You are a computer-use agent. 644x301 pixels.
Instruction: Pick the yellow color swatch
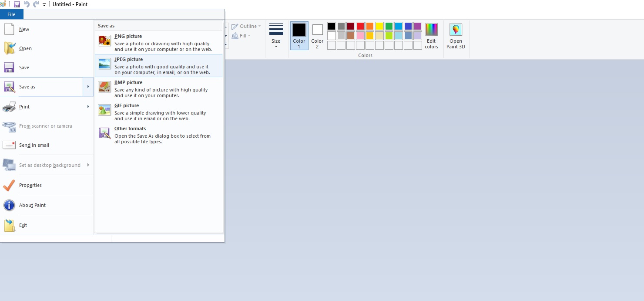[x=379, y=26]
